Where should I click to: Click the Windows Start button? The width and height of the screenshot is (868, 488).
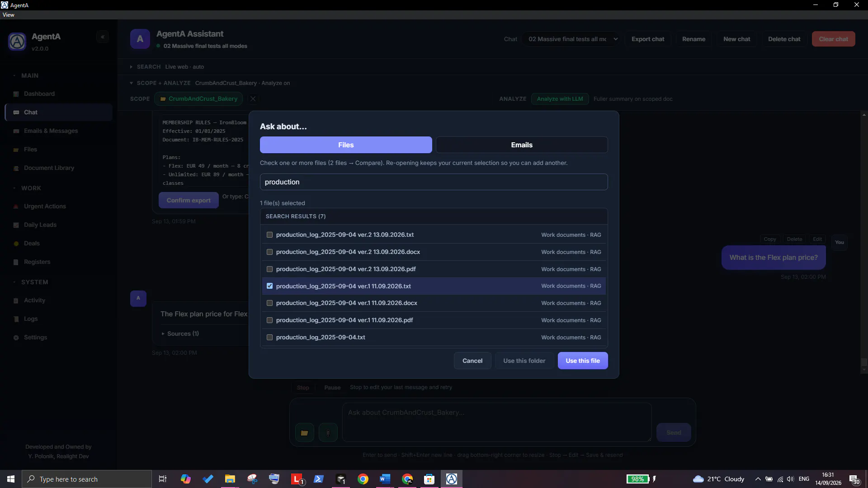point(11,479)
